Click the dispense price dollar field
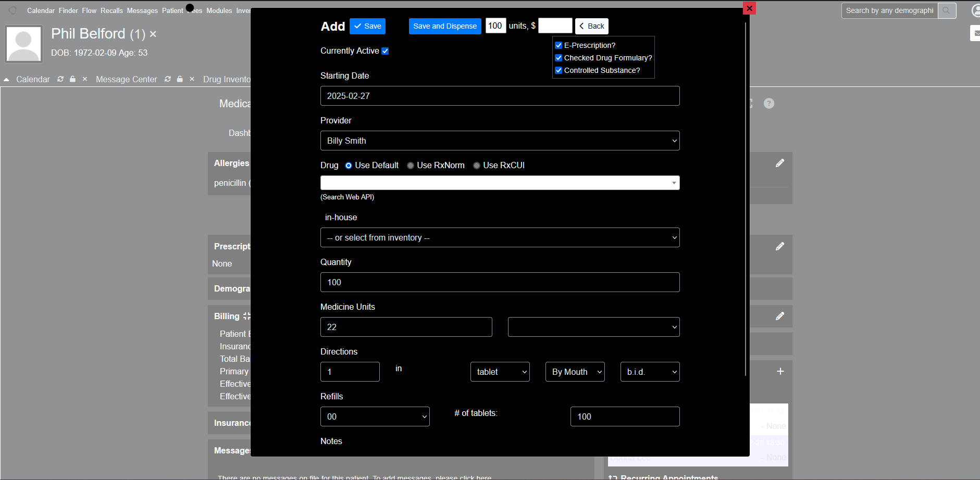The image size is (980, 480). click(x=555, y=26)
